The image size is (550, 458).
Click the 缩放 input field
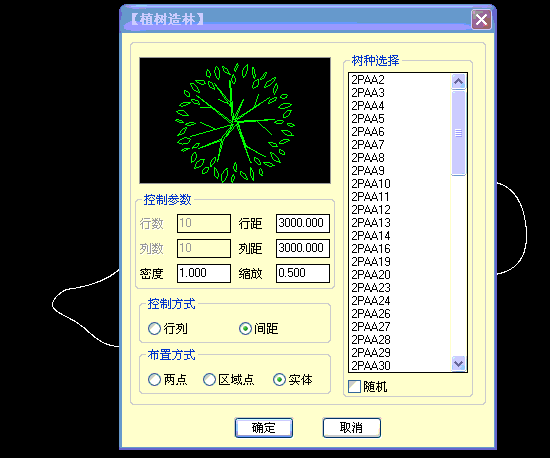click(x=303, y=273)
